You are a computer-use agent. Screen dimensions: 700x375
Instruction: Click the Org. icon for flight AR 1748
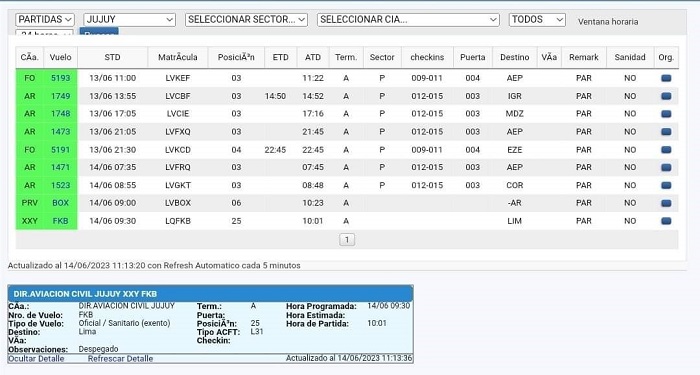[x=666, y=114]
